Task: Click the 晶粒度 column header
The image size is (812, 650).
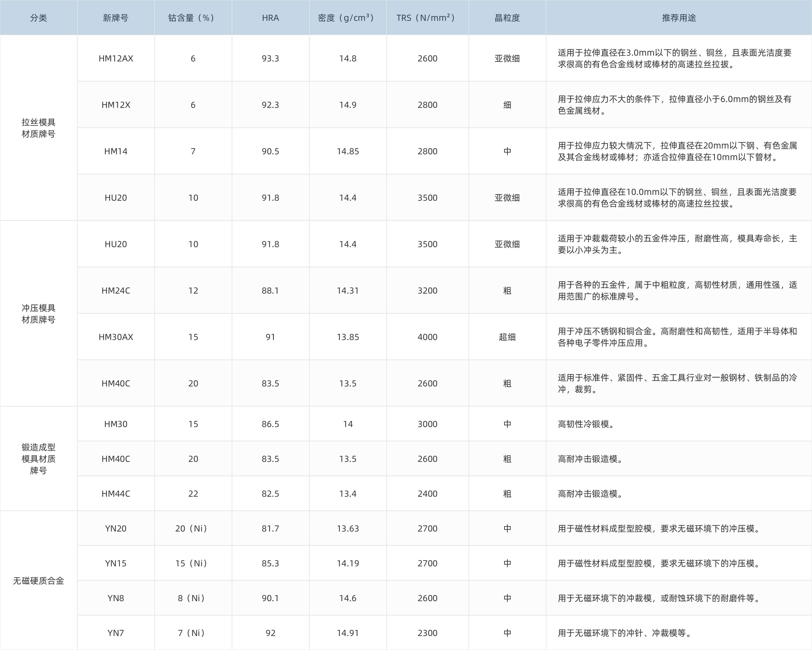Action: pyautogui.click(x=507, y=18)
